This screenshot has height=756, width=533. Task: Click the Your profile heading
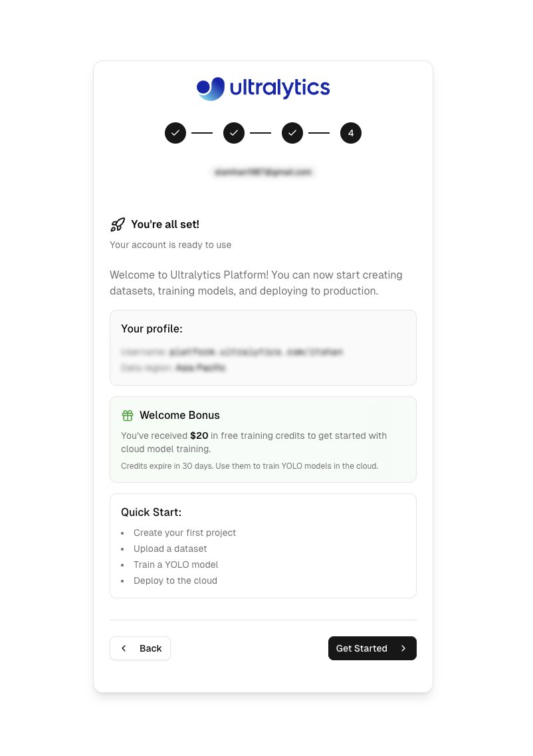pos(152,328)
